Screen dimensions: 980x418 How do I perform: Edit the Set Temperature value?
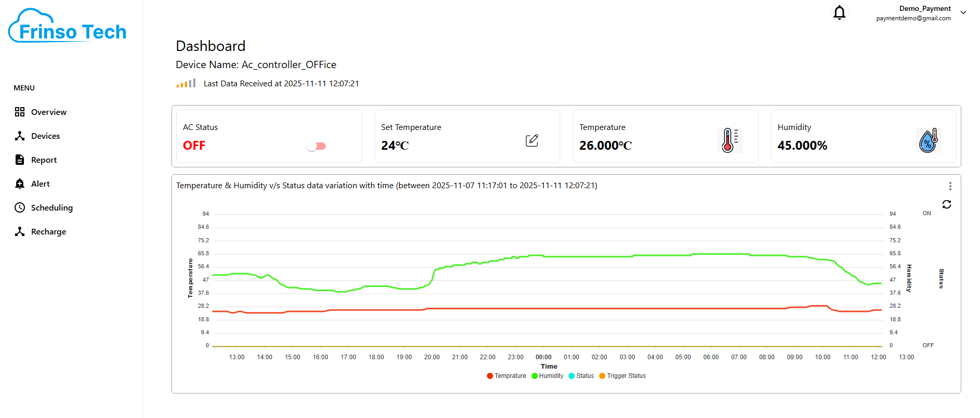532,140
